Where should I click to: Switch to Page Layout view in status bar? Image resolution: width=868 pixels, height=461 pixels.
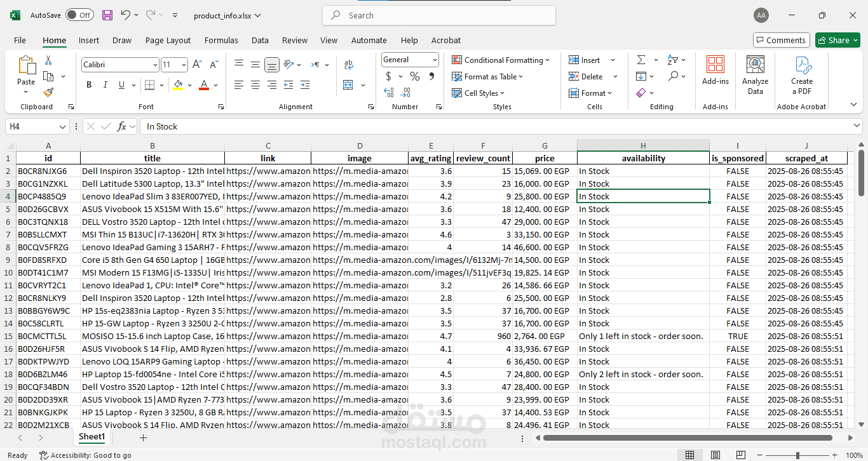pos(715,455)
